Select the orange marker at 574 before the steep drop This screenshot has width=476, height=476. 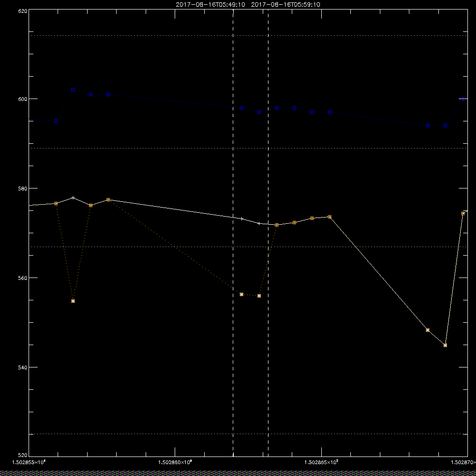click(330, 217)
